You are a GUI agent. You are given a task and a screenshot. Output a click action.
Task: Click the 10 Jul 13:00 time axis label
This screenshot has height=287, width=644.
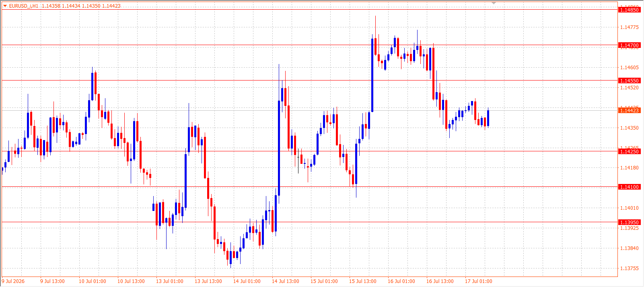(x=131, y=281)
